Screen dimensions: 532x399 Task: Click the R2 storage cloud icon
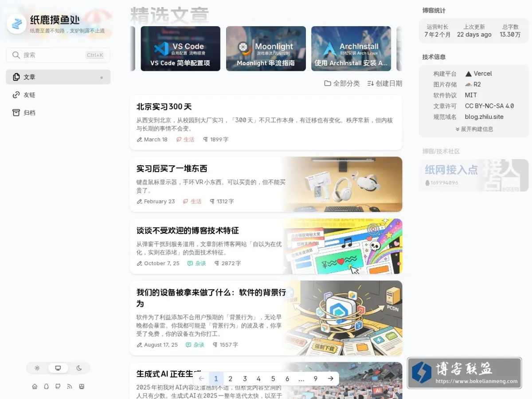coord(469,84)
